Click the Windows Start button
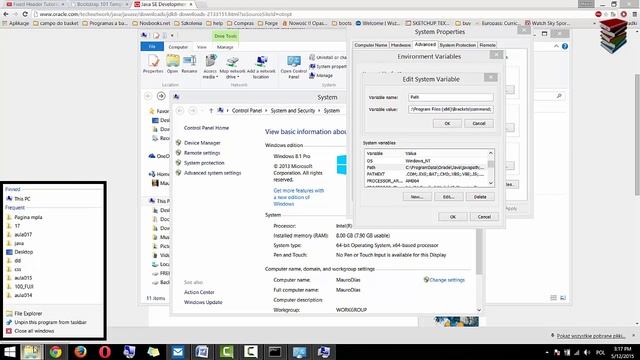Screen dimensions: 640x360 9,351
